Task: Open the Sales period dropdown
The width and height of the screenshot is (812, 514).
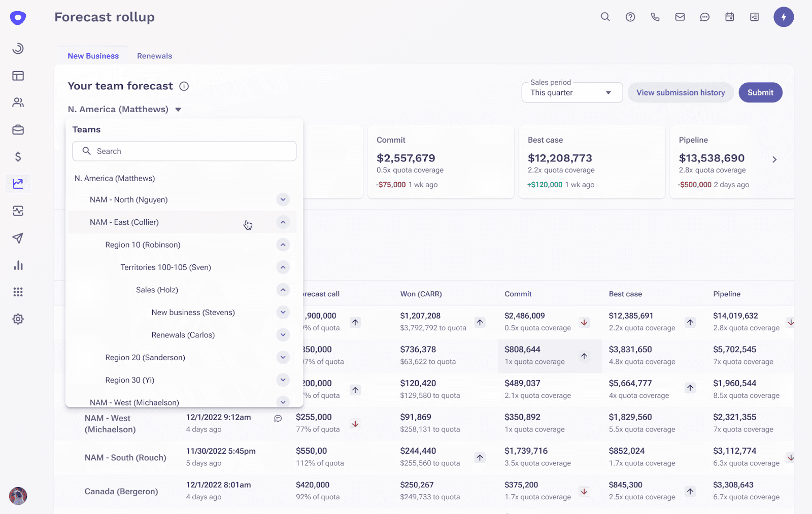Action: pyautogui.click(x=572, y=92)
